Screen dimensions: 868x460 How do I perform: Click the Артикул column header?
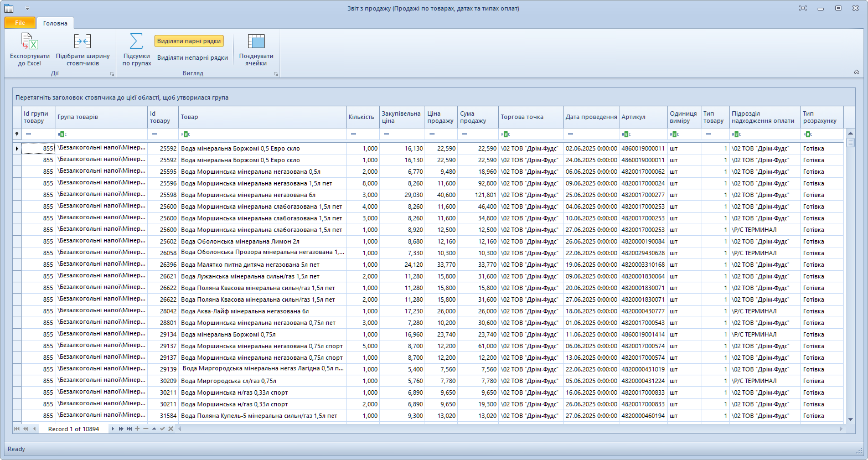(643, 117)
